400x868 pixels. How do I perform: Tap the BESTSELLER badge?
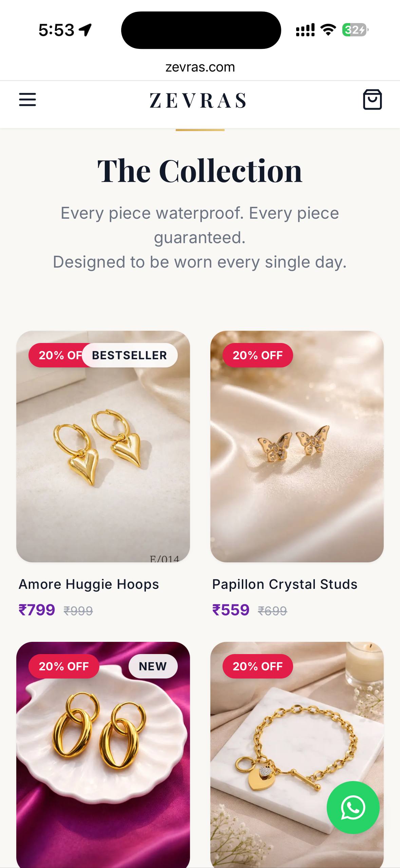point(130,355)
